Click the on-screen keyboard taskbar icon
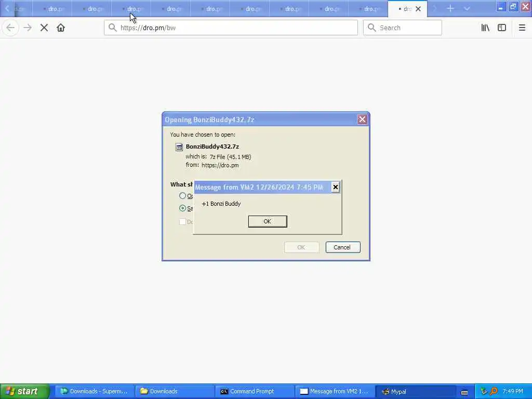The width and height of the screenshot is (532, 399). [464, 392]
